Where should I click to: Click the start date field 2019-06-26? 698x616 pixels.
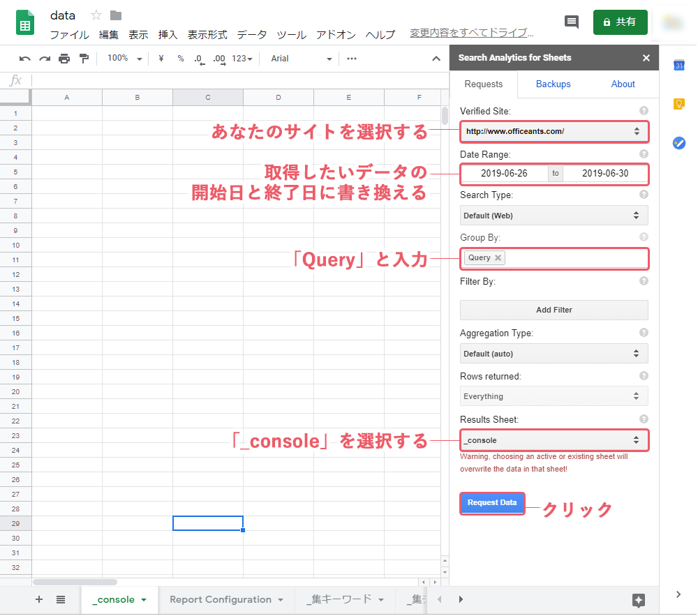(x=504, y=174)
